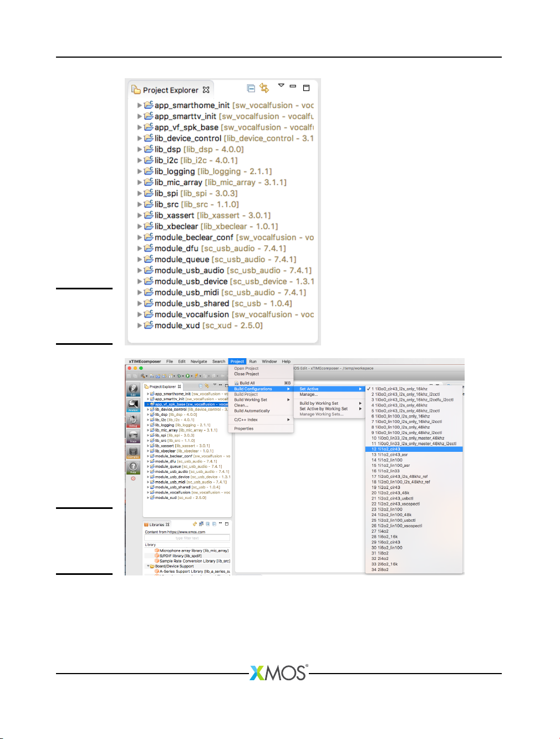Viewport: 560px width, 739px height.
Task: Open the Analyze perspective in xTIMEcomposer sidebar
Action: 133,405
